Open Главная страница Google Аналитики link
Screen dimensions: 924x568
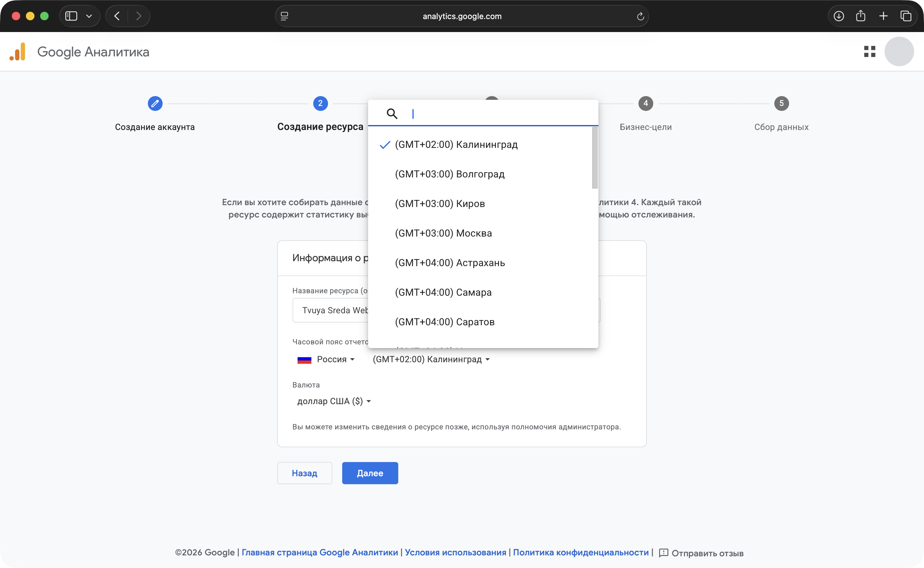(320, 553)
